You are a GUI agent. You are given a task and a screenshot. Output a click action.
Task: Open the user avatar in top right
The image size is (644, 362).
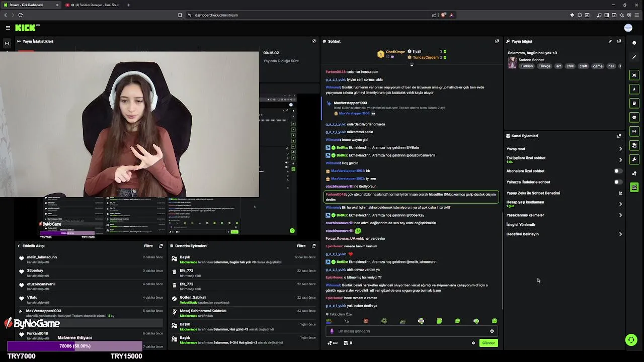point(628,28)
